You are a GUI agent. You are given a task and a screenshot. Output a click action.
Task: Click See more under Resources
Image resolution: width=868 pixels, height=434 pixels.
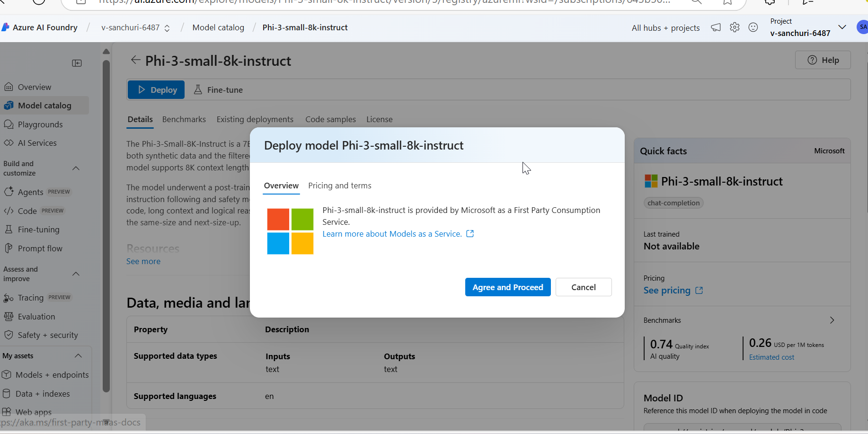143,261
